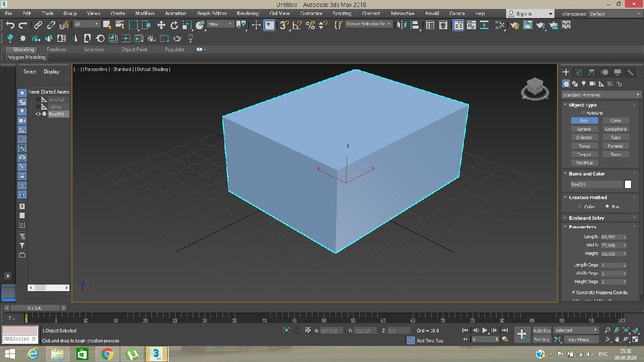The height and width of the screenshot is (362, 644).
Task: Switch to the Freeform ribbon tab
Action: point(56,49)
